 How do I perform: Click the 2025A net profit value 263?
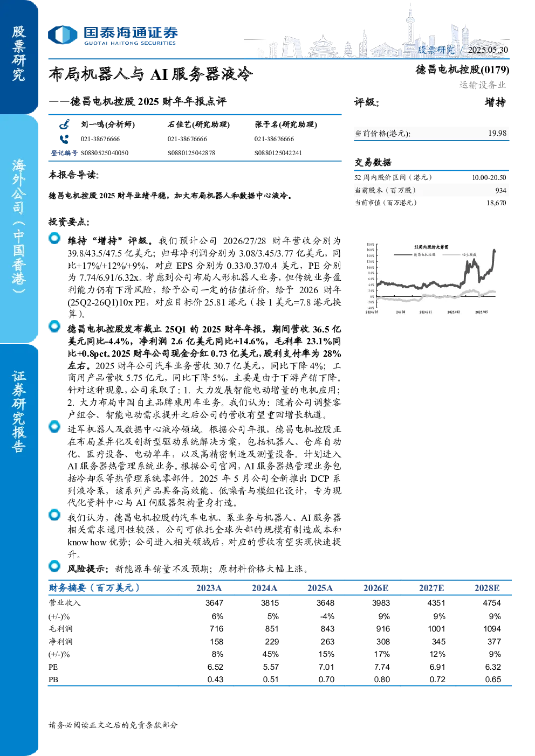click(x=327, y=642)
